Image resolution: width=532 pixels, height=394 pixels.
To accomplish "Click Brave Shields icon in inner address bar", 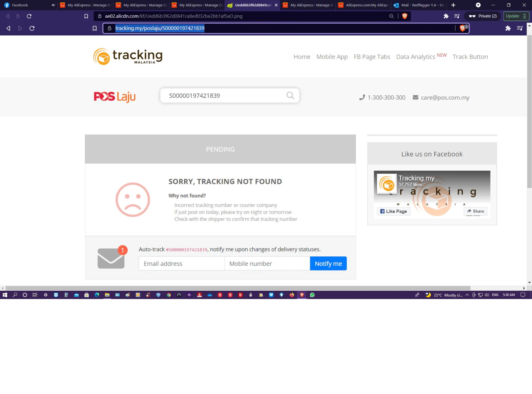I will 462,28.
